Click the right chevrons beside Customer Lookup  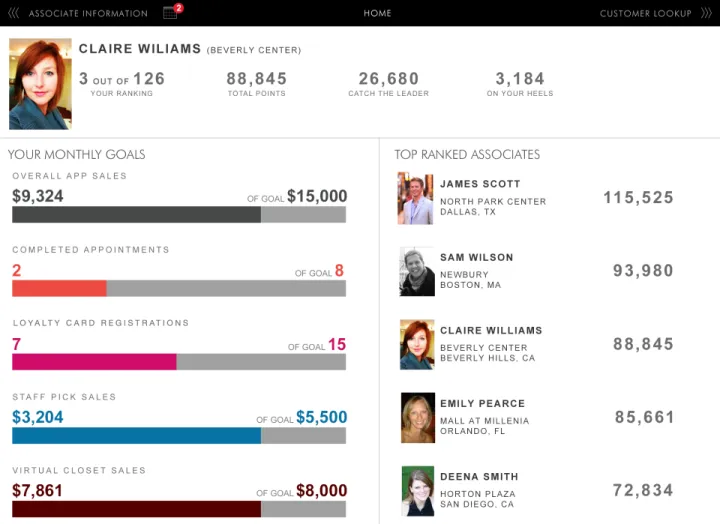tap(706, 14)
